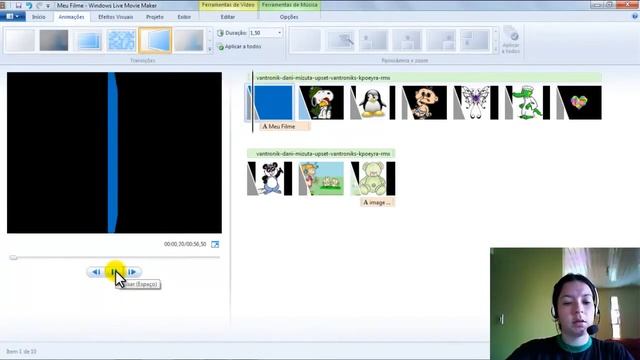The height and width of the screenshot is (360, 640).
Task: Select the highlighted blue flip transition
Action: click(155, 40)
